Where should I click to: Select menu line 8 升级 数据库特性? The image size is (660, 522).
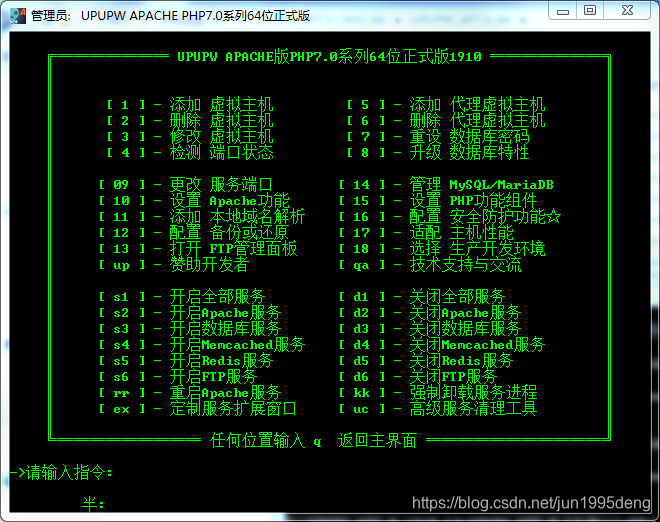click(438, 152)
